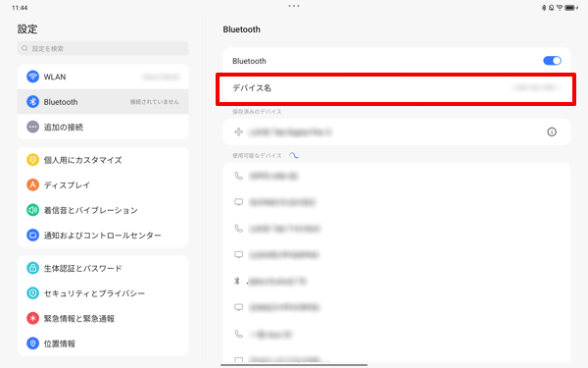Open WLAN settings
The image size is (588, 368).
click(x=103, y=77)
